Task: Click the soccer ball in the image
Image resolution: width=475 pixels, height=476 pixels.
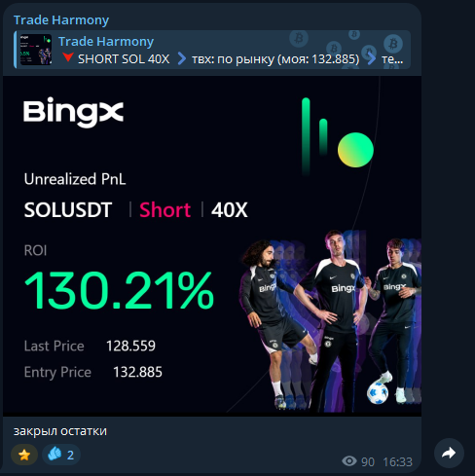Action: click(378, 392)
